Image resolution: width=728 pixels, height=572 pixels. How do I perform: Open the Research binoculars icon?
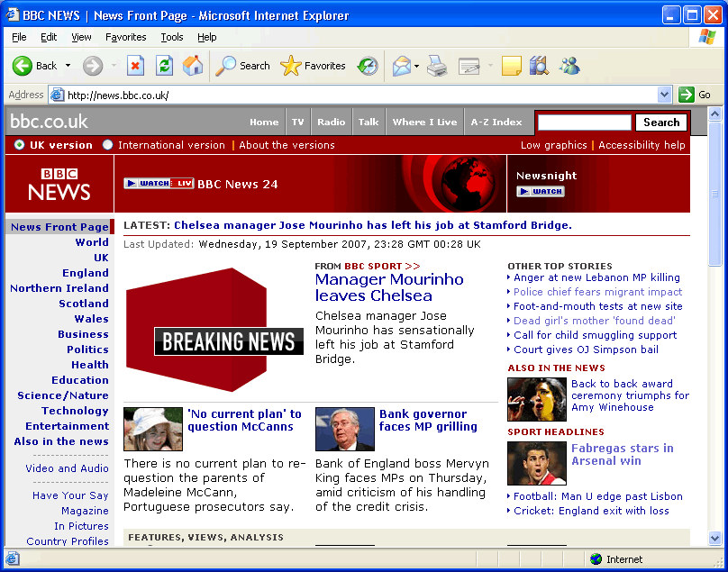coord(539,66)
